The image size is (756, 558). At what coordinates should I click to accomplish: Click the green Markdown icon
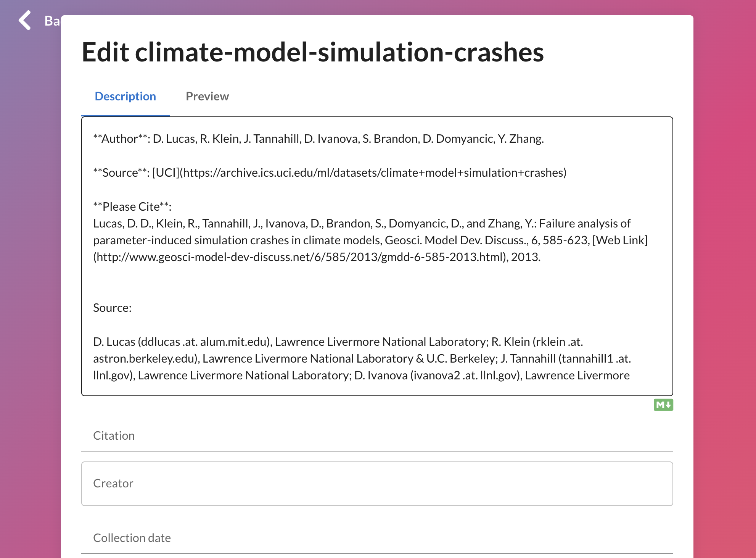coord(663,405)
